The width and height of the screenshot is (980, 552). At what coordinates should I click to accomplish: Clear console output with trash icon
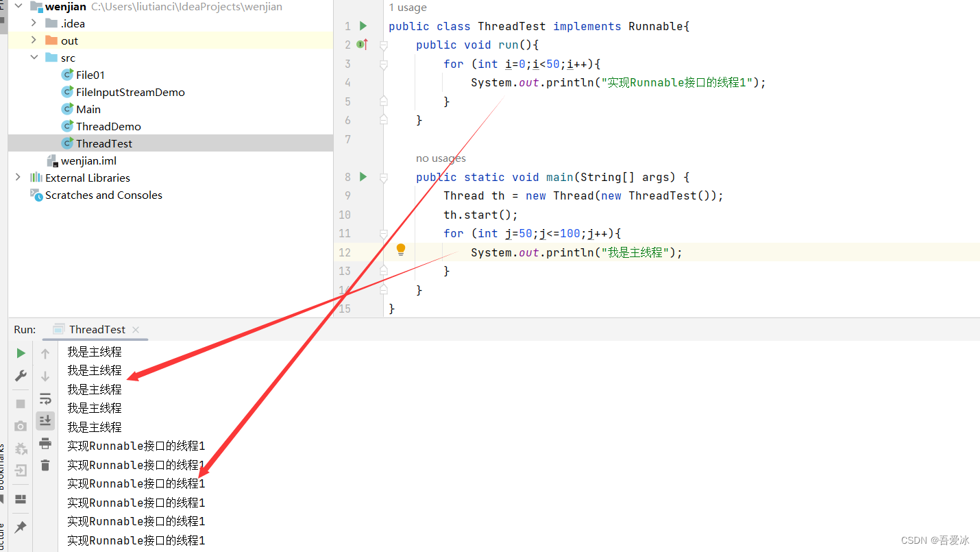45,465
